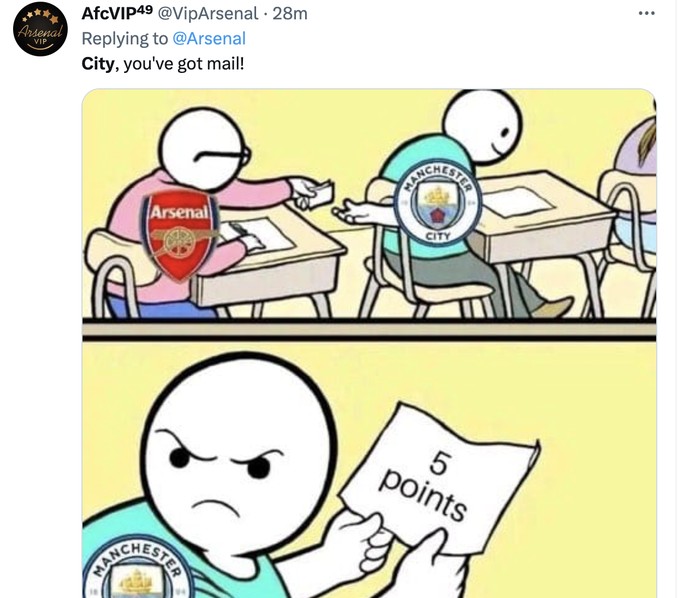The height and width of the screenshot is (598, 700).
Task: Open the AfcVIP49 display name profile
Action: pos(117,13)
